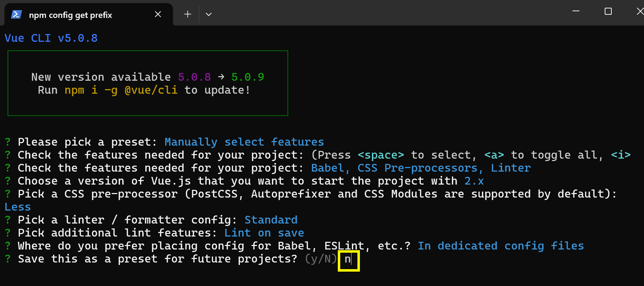The image size is (644, 286).
Task: Click 'Babel, CSS Pre-processors, Linter' answer
Action: click(x=421, y=168)
